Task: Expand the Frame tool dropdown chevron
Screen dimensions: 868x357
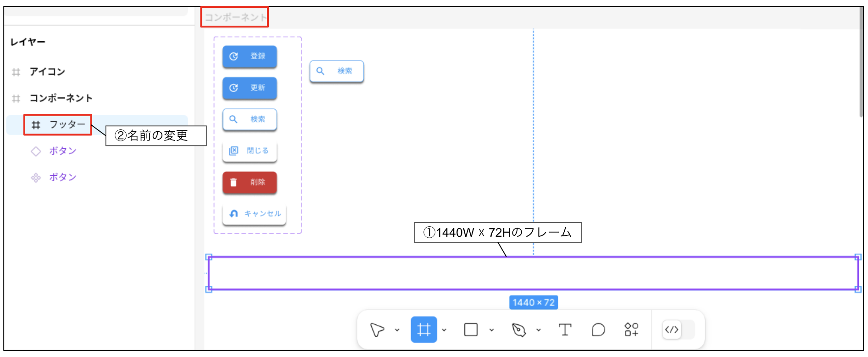Action: click(444, 330)
